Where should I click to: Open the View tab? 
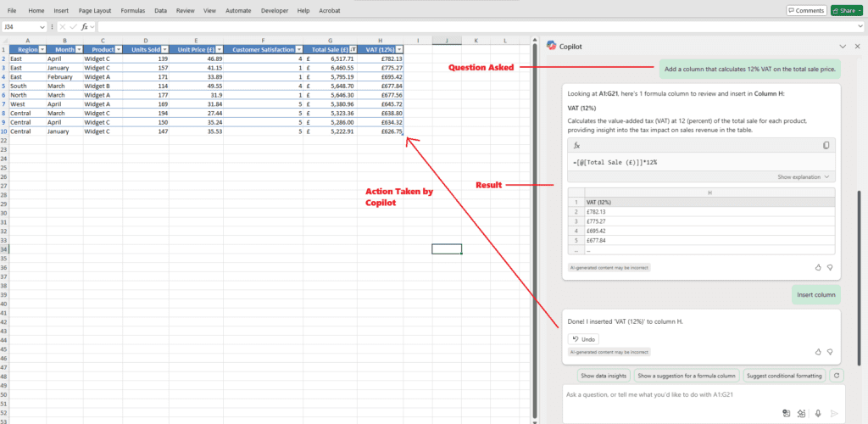tap(209, 10)
